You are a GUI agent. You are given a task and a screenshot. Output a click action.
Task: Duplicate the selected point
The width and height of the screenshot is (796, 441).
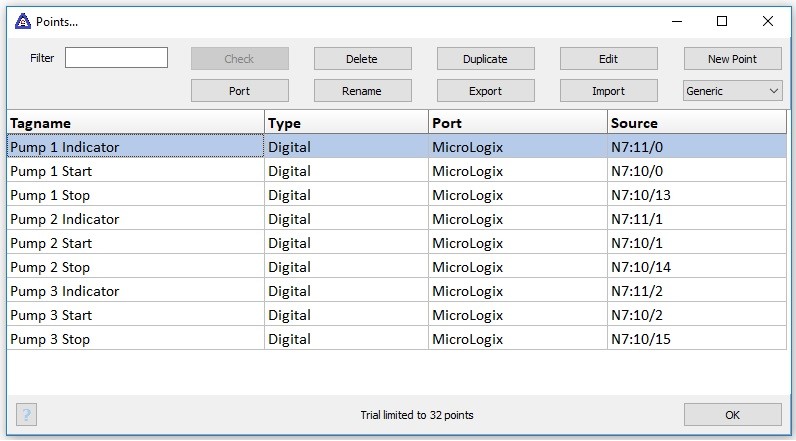pyautogui.click(x=485, y=59)
